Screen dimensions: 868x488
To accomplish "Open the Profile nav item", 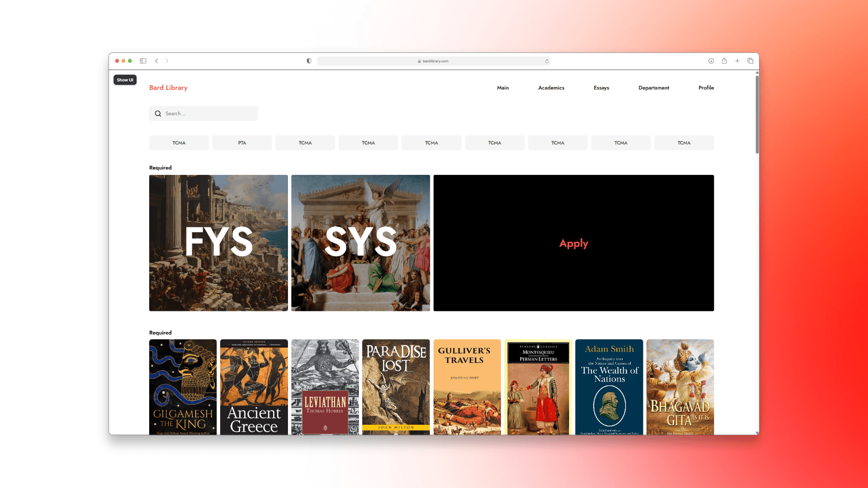I will coord(706,88).
